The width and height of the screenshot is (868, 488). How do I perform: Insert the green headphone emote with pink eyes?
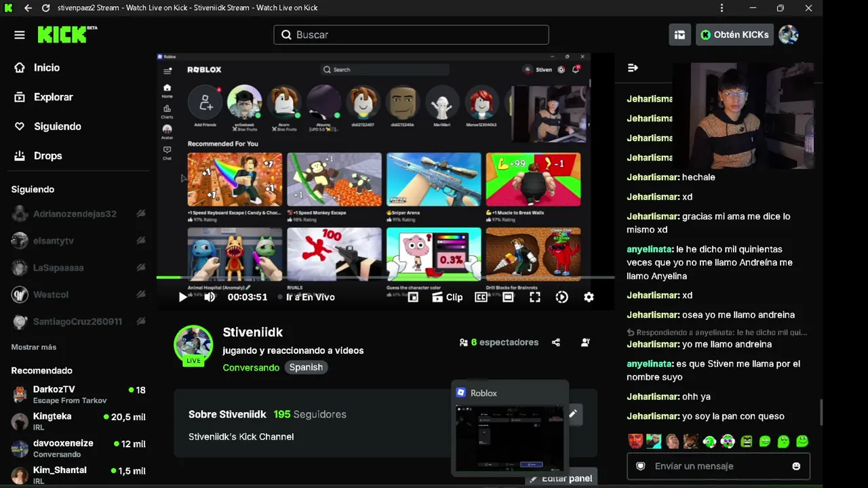pos(728,441)
